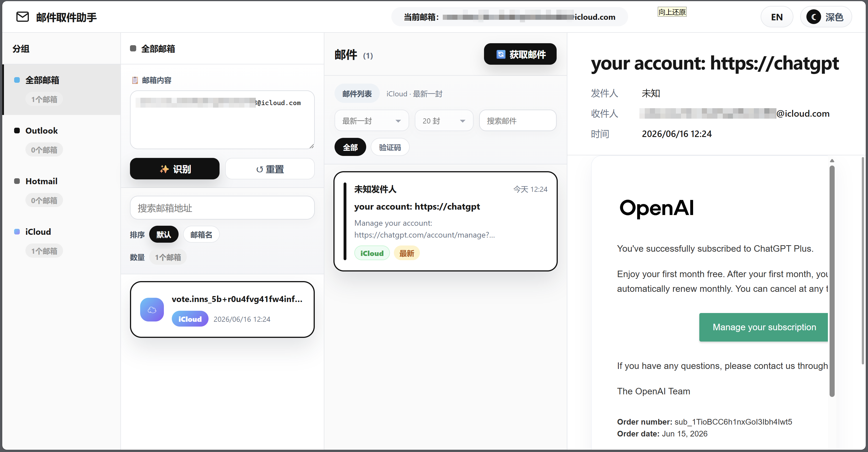The width and height of the screenshot is (868, 452).
Task: Switch language to EN
Action: point(777,17)
